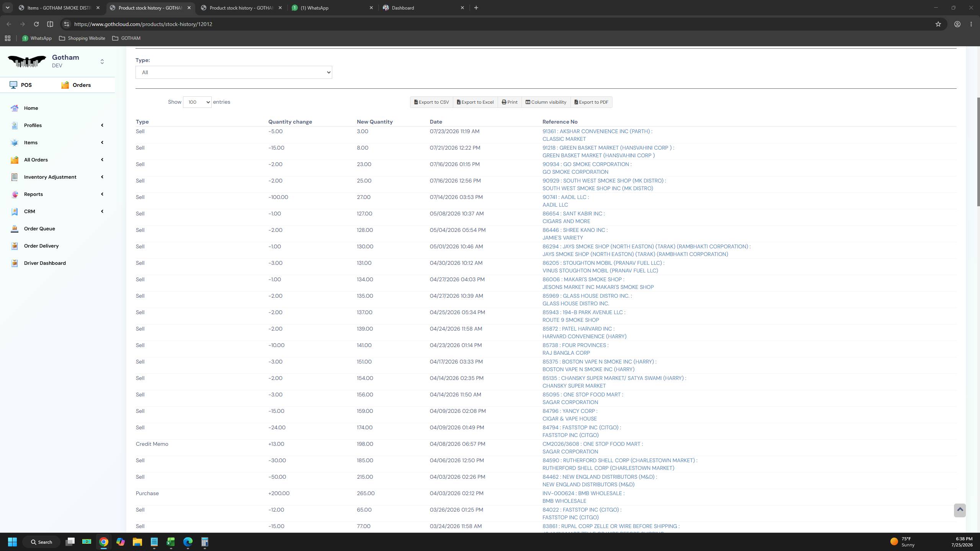
Task: Open the Type filter dropdown
Action: 234,72
